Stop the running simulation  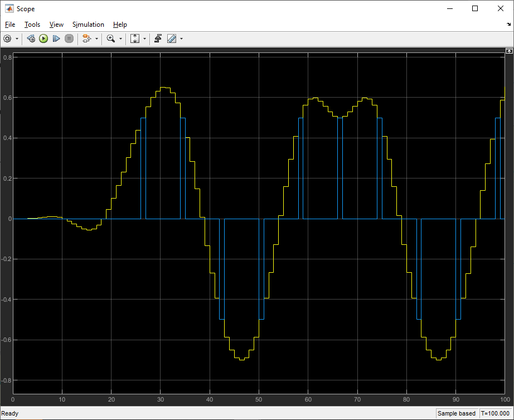(69, 38)
